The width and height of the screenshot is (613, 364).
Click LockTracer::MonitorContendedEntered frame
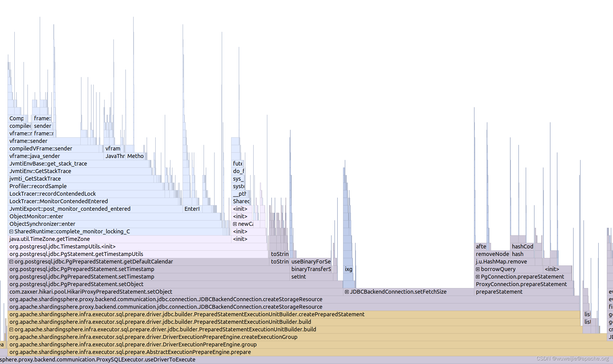(x=93, y=201)
